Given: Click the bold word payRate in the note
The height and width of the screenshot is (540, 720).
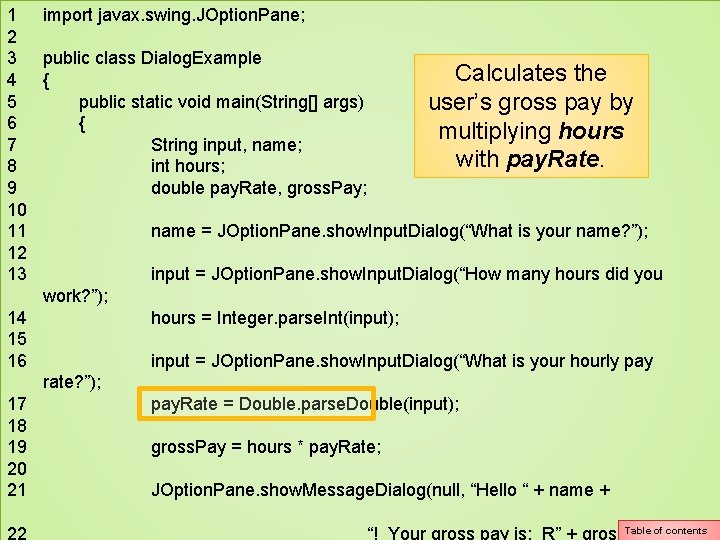Looking at the screenshot, I should [553, 159].
